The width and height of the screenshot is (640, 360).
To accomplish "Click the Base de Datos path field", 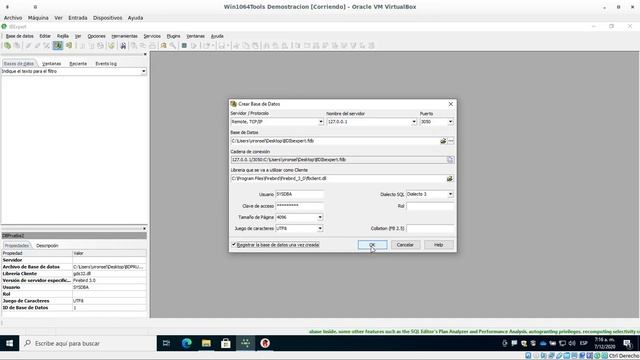I will pyautogui.click(x=335, y=141).
